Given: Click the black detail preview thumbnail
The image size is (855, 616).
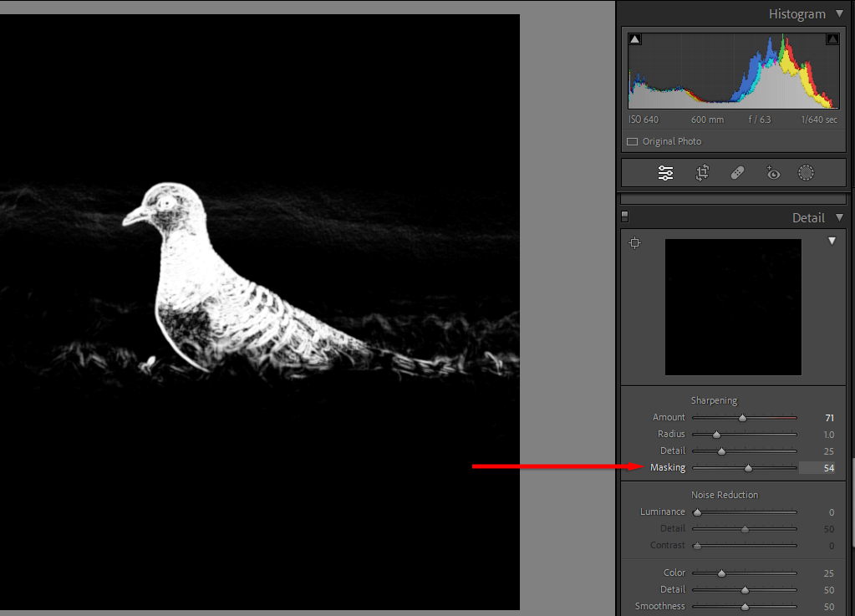Looking at the screenshot, I should tap(733, 307).
